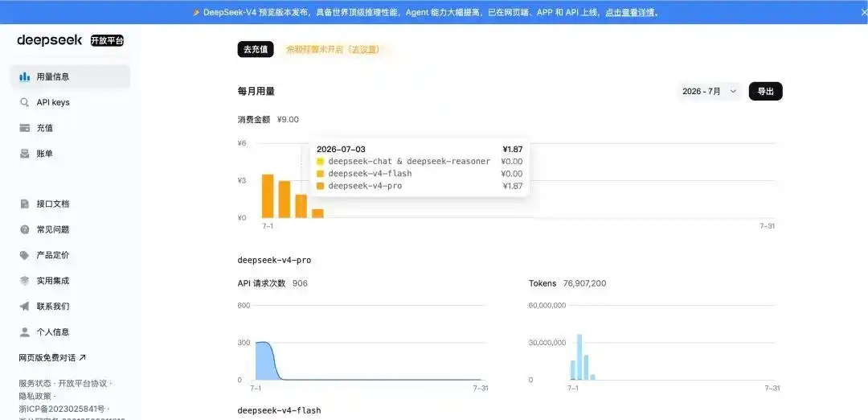Click blue area of API 请求次数 chart
868x420 pixels.
[266, 361]
